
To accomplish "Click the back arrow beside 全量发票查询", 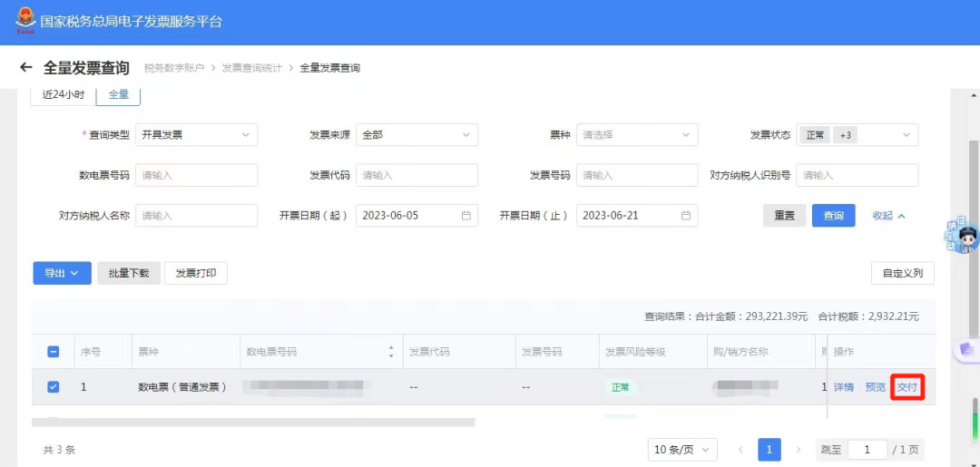I will click(25, 68).
